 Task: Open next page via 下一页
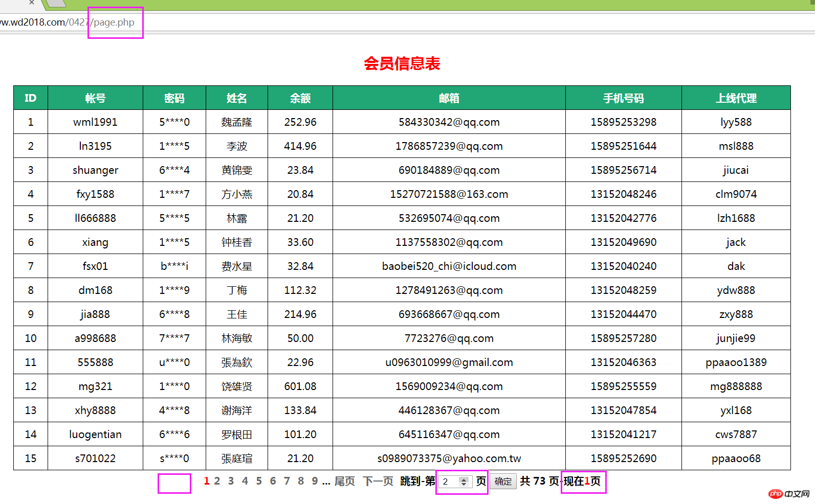378,481
